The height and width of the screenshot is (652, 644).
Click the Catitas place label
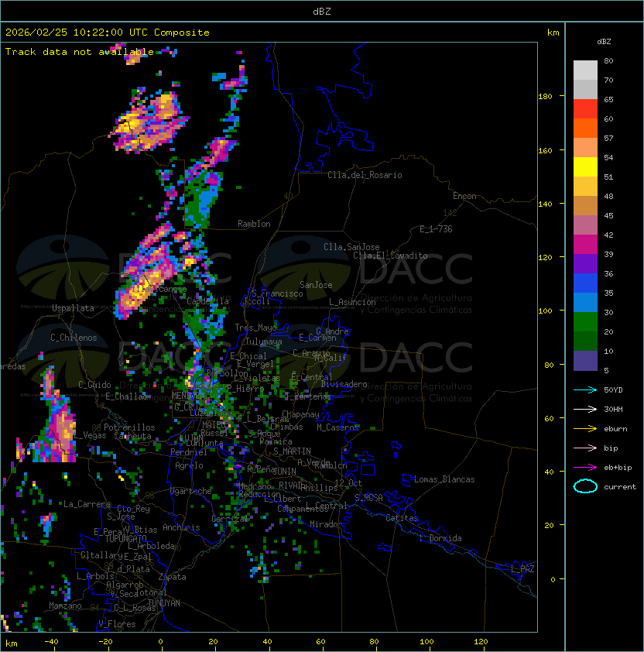point(402,518)
